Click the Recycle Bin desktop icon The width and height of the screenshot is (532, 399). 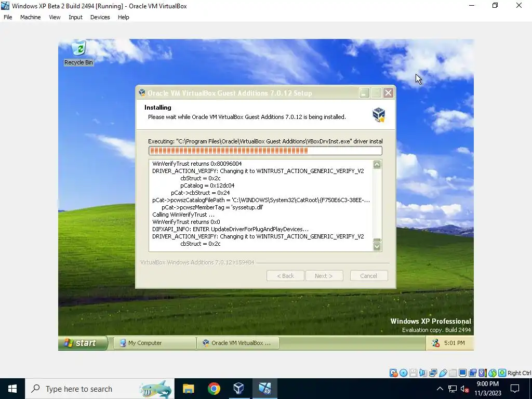point(79,53)
